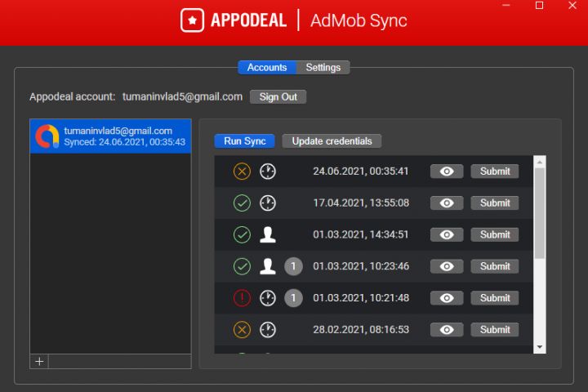Click green success icon for 01.03.2021, 10:23:46 sync

(242, 266)
